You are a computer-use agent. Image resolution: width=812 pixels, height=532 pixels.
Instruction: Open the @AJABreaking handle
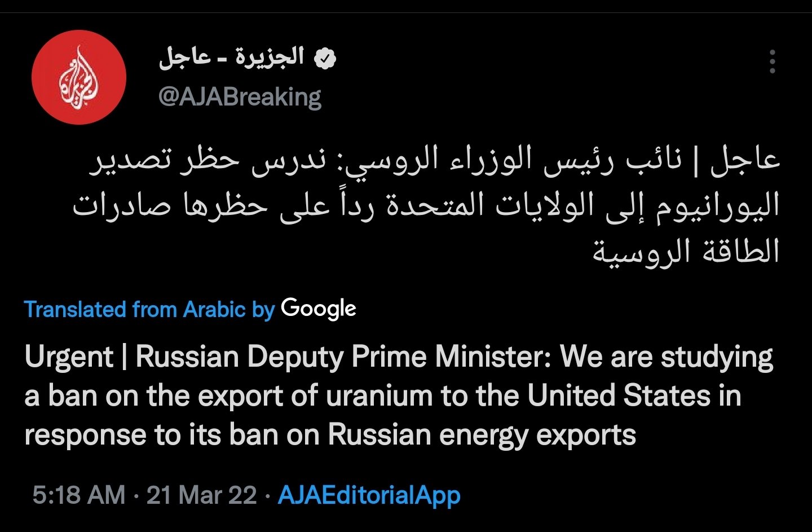click(x=240, y=97)
